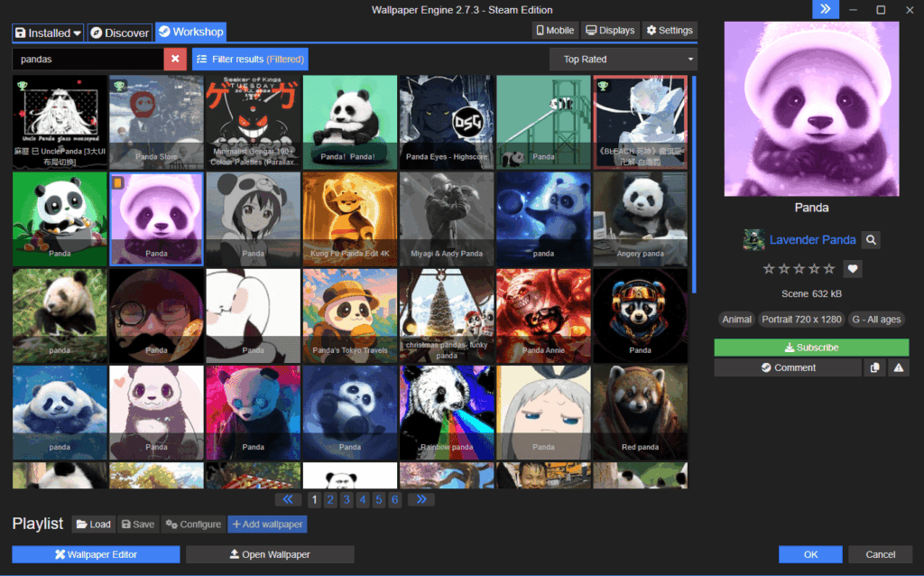The height and width of the screenshot is (576, 924).
Task: Go to the next results page arrow
Action: (420, 499)
